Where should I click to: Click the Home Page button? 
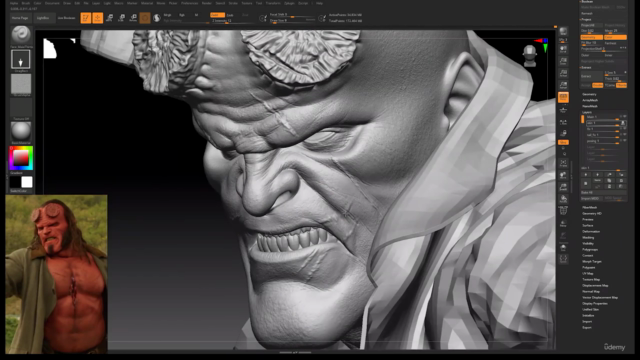(x=20, y=18)
